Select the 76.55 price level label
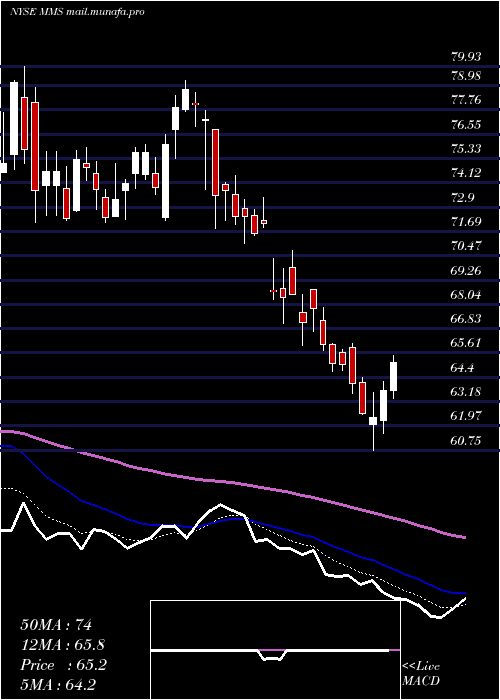500x700 pixels. point(467,124)
